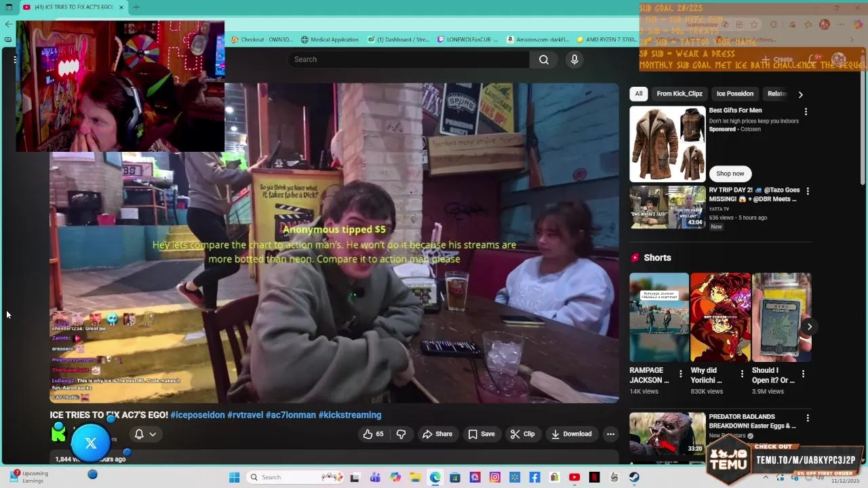Show next Shorts with right arrow
Image resolution: width=868 pixels, height=488 pixels.
coord(809,327)
